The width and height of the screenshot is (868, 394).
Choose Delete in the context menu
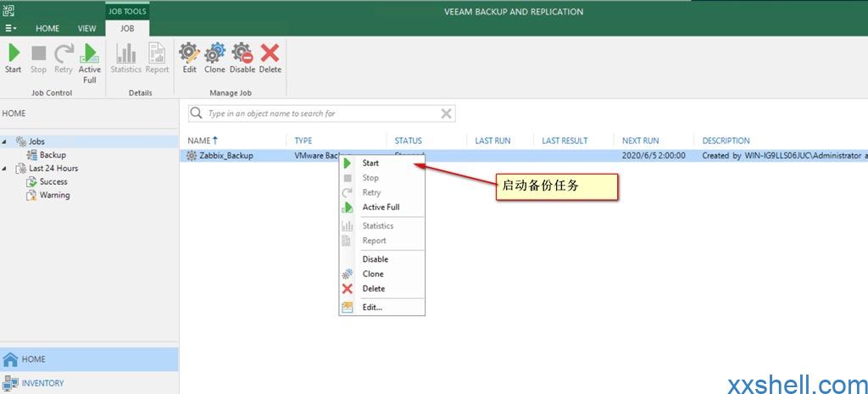pos(382,289)
